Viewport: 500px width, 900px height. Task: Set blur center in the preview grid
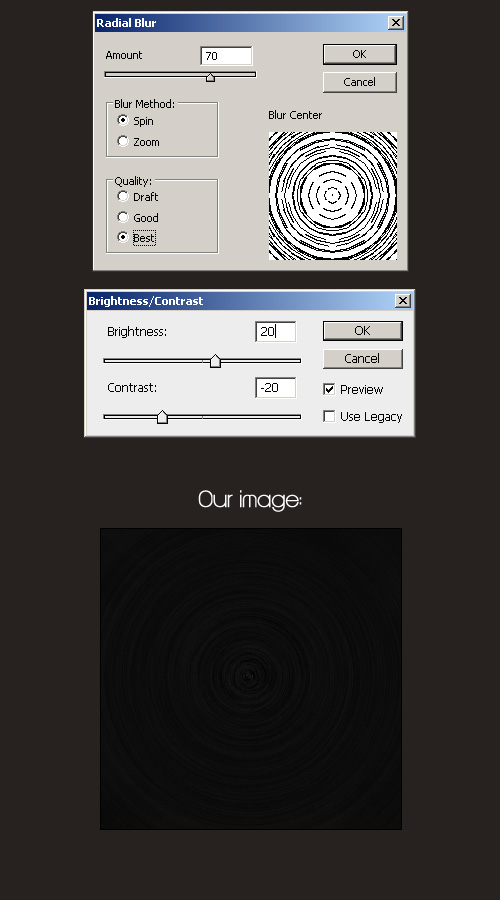[x=333, y=196]
